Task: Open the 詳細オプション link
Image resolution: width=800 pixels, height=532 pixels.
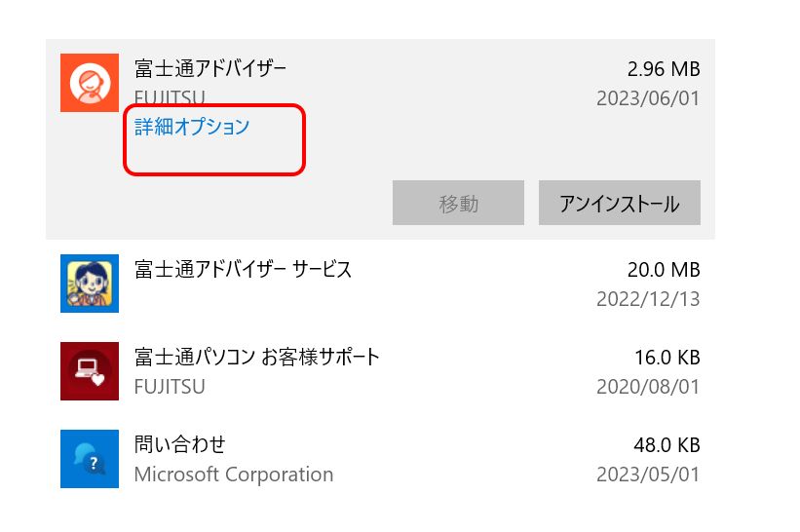Action: point(192,127)
